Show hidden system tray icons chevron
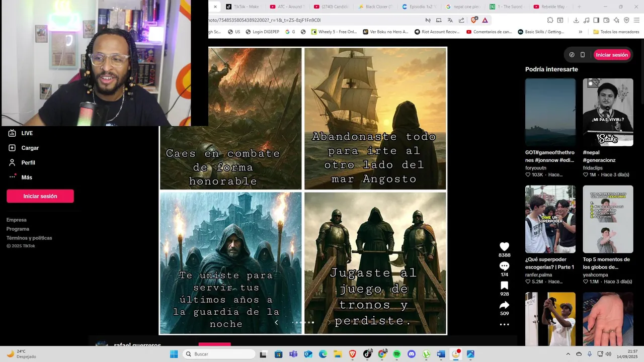Screen dimensions: 644x362 point(568,354)
